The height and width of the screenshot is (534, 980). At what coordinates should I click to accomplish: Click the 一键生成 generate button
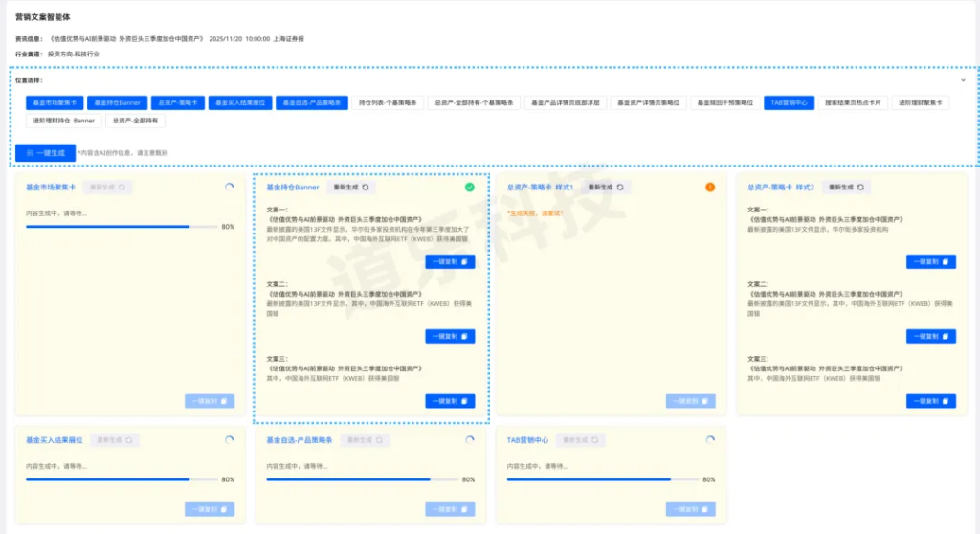point(45,152)
